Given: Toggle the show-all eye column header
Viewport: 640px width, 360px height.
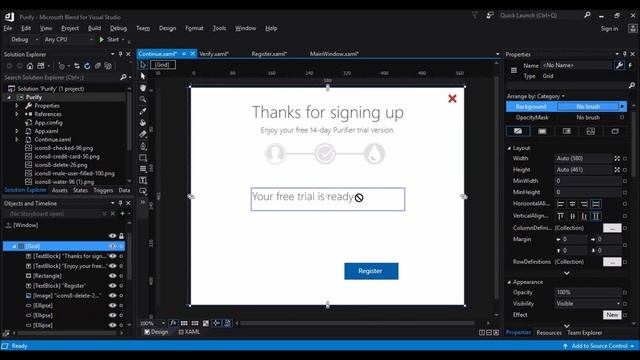Looking at the screenshot, I should point(112,236).
